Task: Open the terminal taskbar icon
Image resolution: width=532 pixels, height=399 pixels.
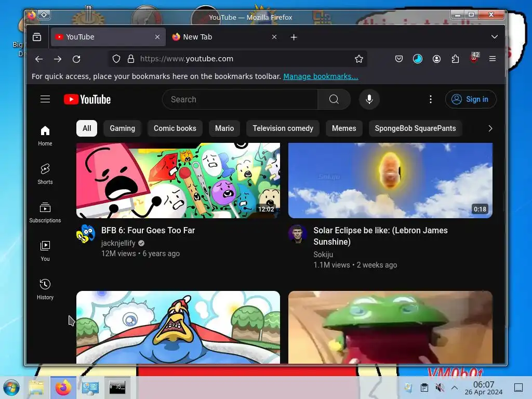Action: pyautogui.click(x=117, y=388)
